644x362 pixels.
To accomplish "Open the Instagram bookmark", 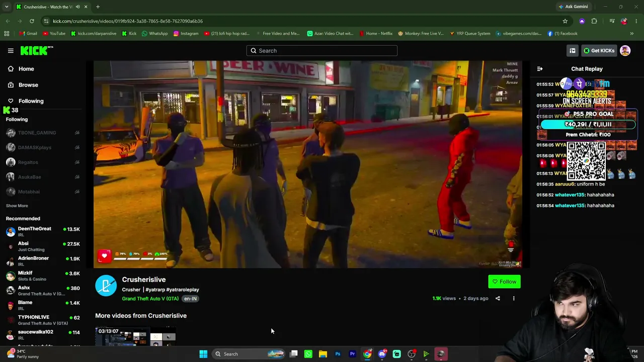I will 186,34.
